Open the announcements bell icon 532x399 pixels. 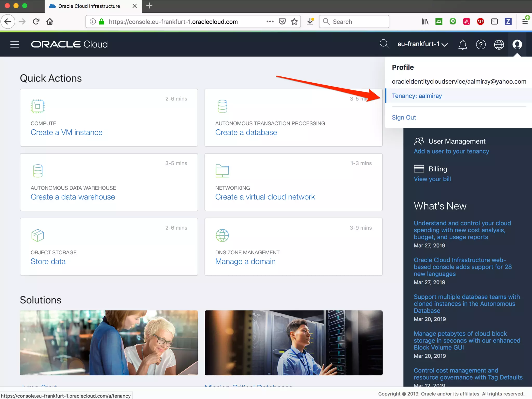[462, 44]
